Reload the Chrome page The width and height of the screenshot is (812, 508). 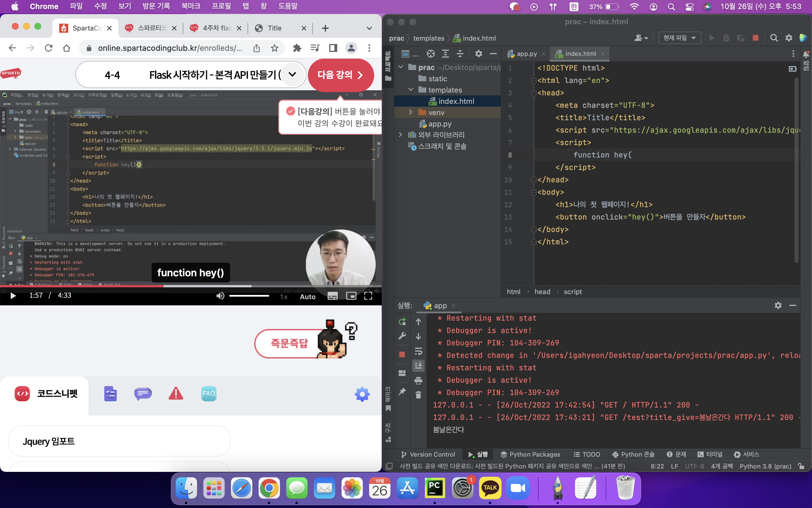(x=49, y=48)
